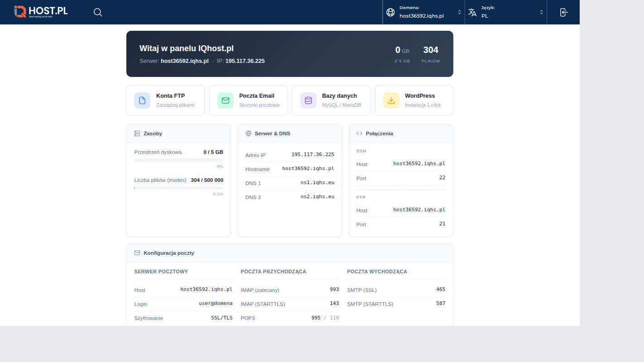Image resolution: width=644 pixels, height=362 pixels.
Task: Click the Login value user@domena
Action: point(216,304)
